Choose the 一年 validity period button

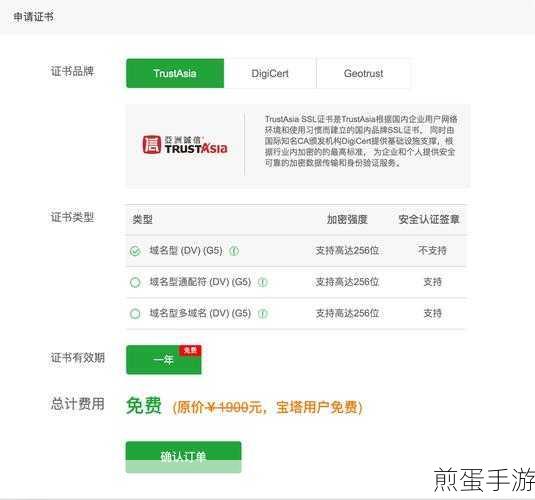click(x=164, y=360)
